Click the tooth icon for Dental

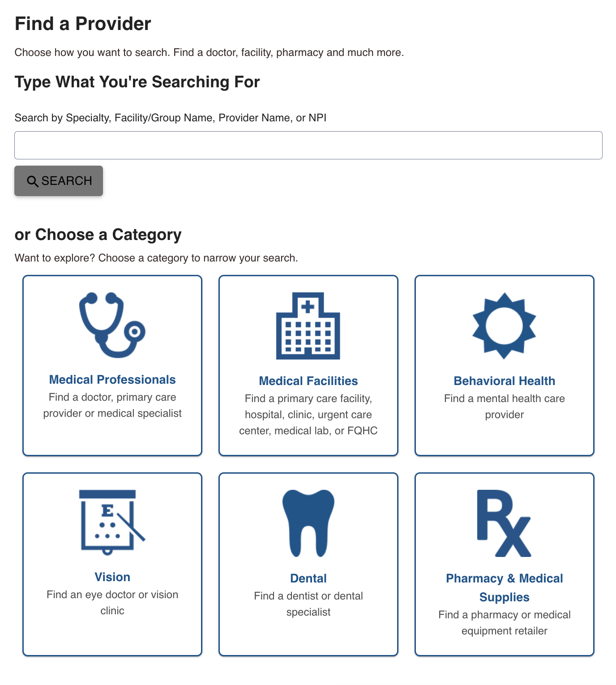tap(308, 523)
